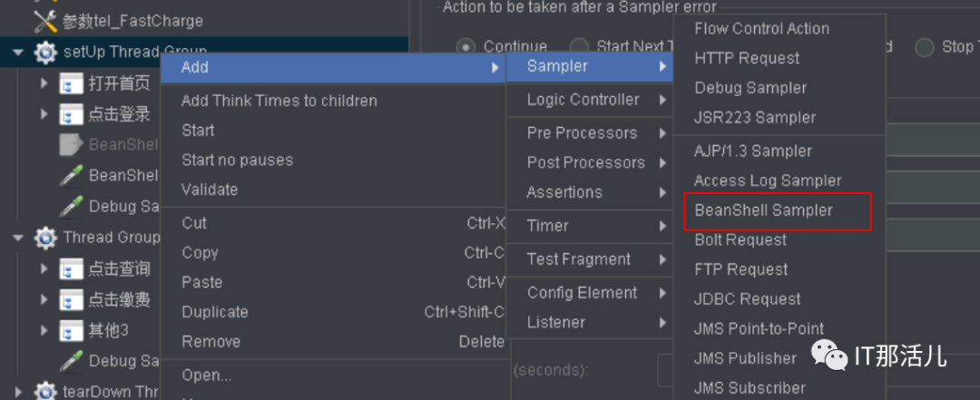
Task: Expand the 点击缴费 tree node
Action: click(44, 299)
